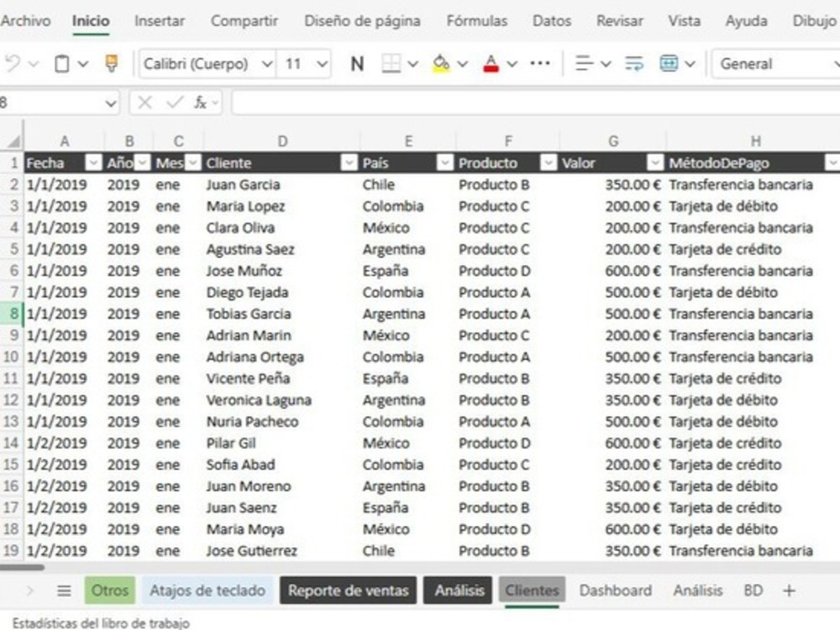Switch to the Dashboard sheet
This screenshot has height=630, width=840.
[616, 591]
